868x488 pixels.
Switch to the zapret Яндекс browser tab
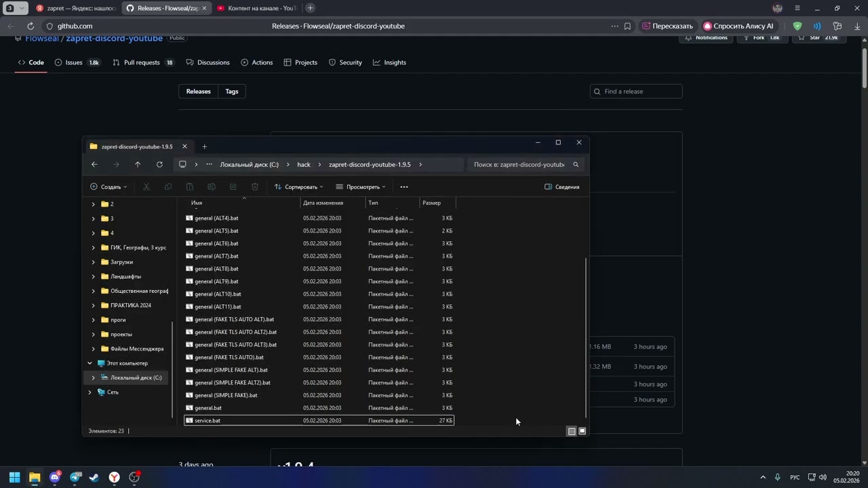[75, 8]
